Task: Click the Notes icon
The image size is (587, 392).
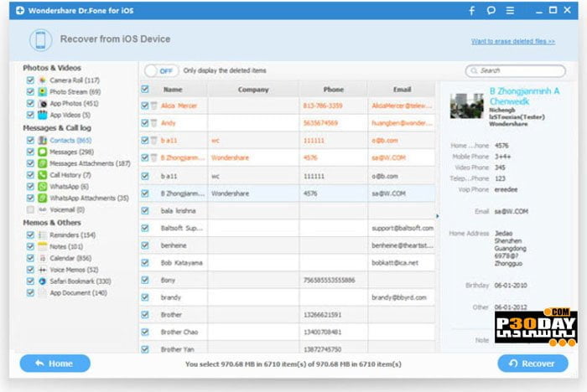Action: coord(43,246)
